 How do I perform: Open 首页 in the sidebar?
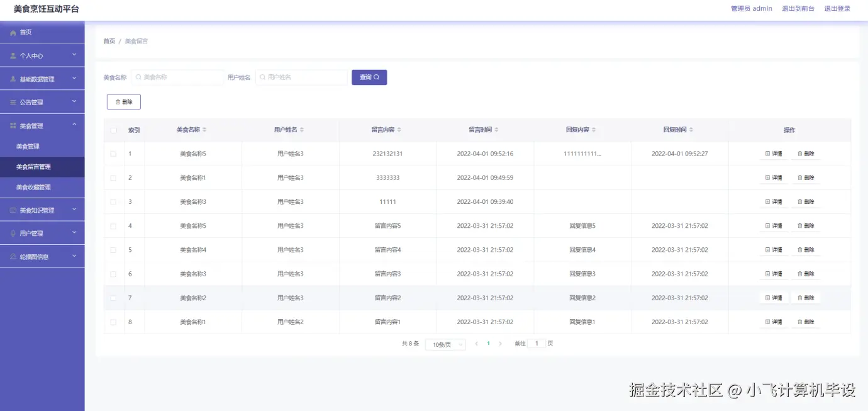pyautogui.click(x=42, y=32)
